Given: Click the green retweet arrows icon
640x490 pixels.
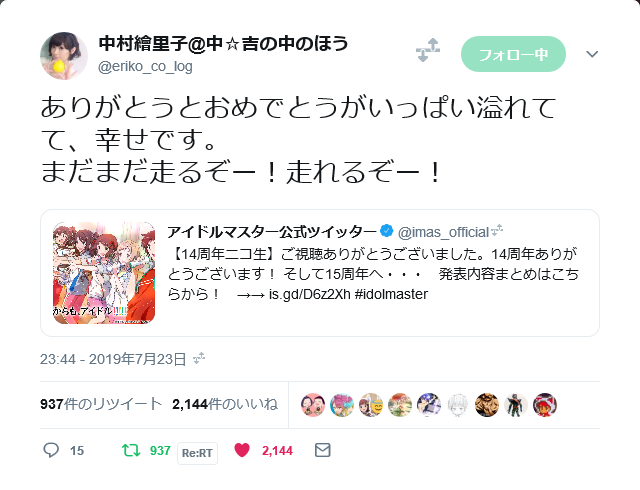Looking at the screenshot, I should point(131,450).
